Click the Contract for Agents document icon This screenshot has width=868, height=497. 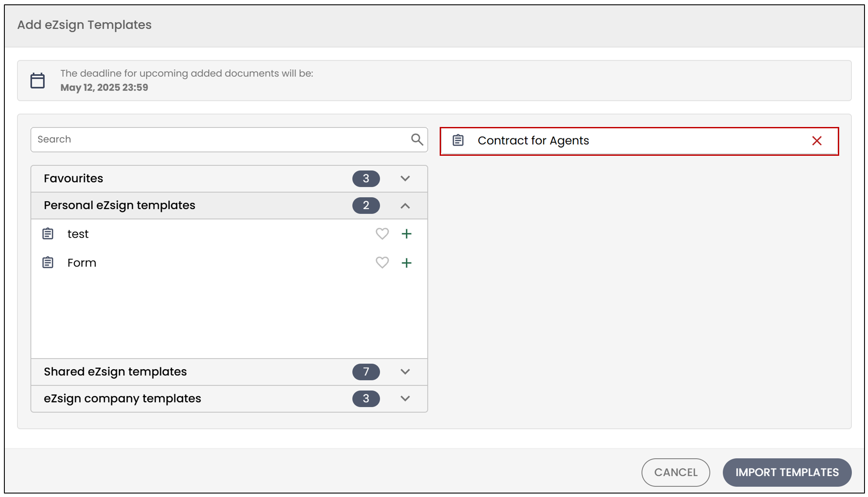(x=458, y=141)
